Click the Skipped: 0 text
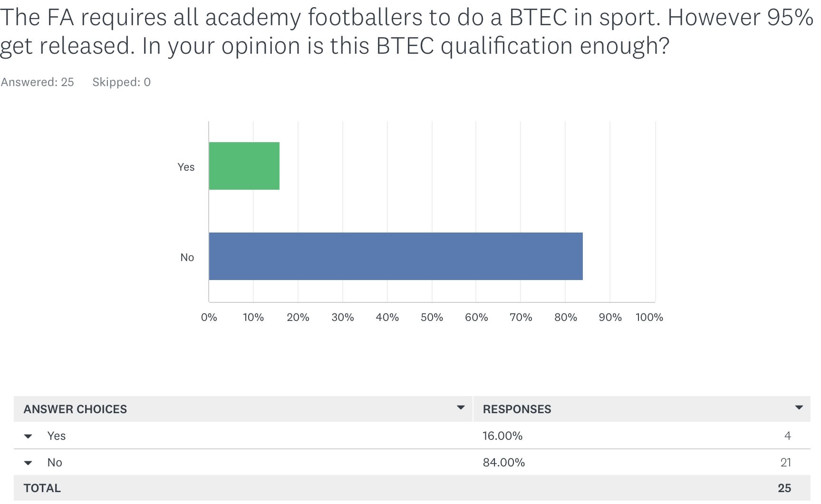Screen dimensions: 821x504 (121, 82)
